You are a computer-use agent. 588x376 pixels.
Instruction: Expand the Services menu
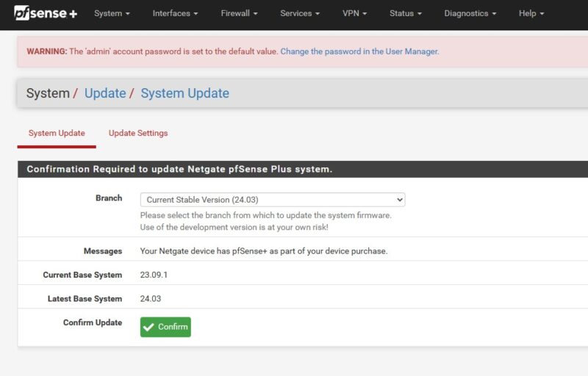tap(300, 13)
